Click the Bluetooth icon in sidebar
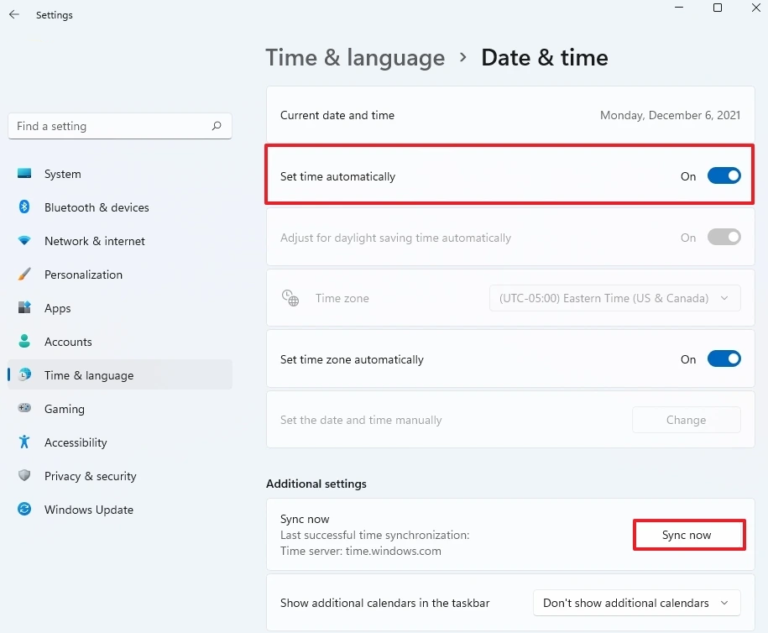 (24, 207)
